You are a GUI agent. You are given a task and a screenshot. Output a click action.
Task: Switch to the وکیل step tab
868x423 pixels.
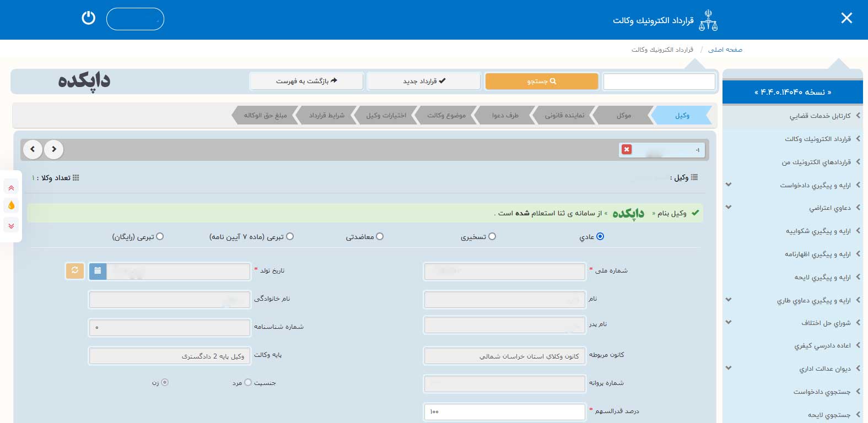[682, 115]
